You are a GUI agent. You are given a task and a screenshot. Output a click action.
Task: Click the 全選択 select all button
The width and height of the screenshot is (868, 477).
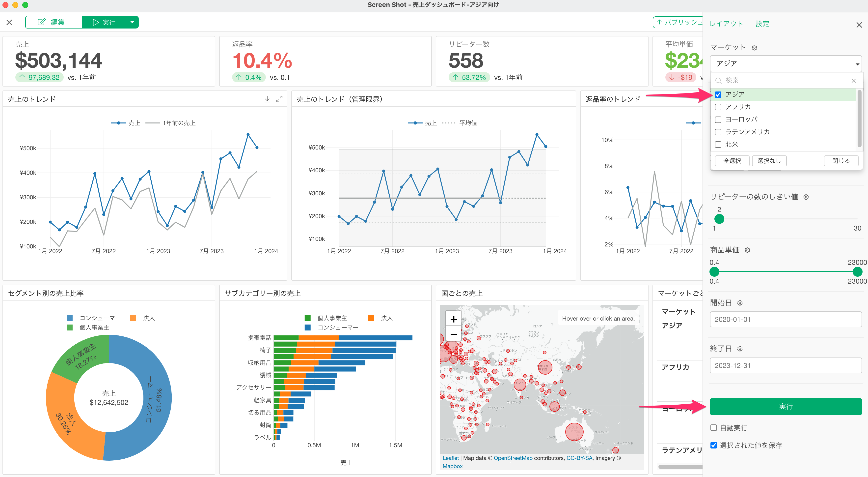pos(732,161)
